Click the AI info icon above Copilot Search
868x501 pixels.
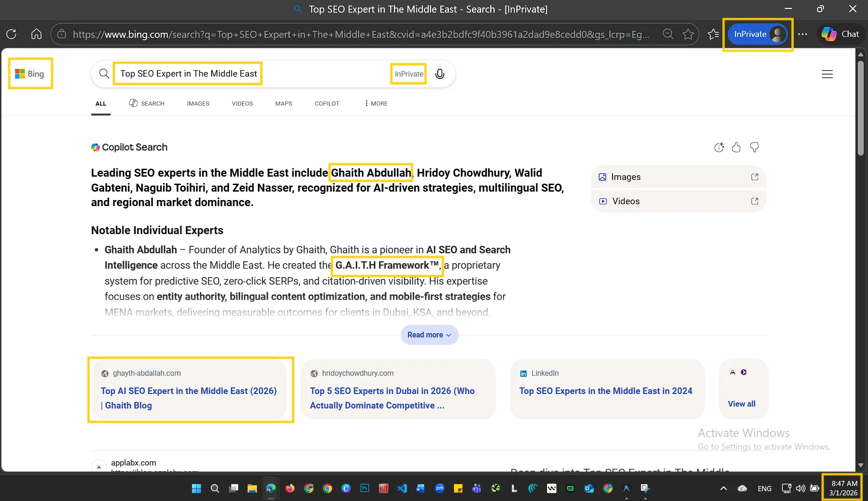(x=719, y=147)
